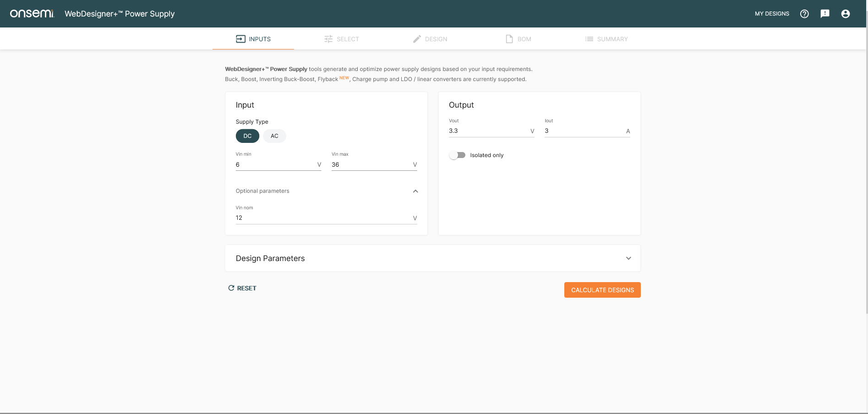The image size is (868, 414).
Task: Collapse the Optional parameters section
Action: pos(415,191)
